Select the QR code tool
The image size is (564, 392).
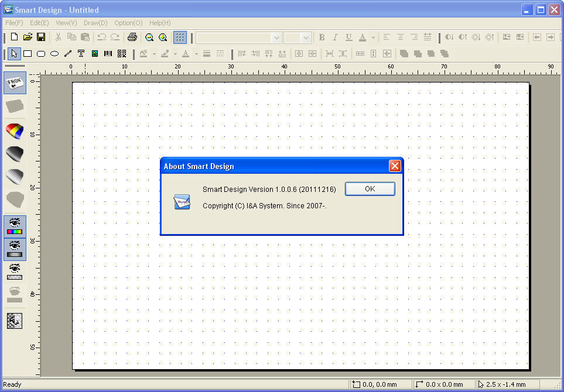pyautogui.click(x=122, y=54)
